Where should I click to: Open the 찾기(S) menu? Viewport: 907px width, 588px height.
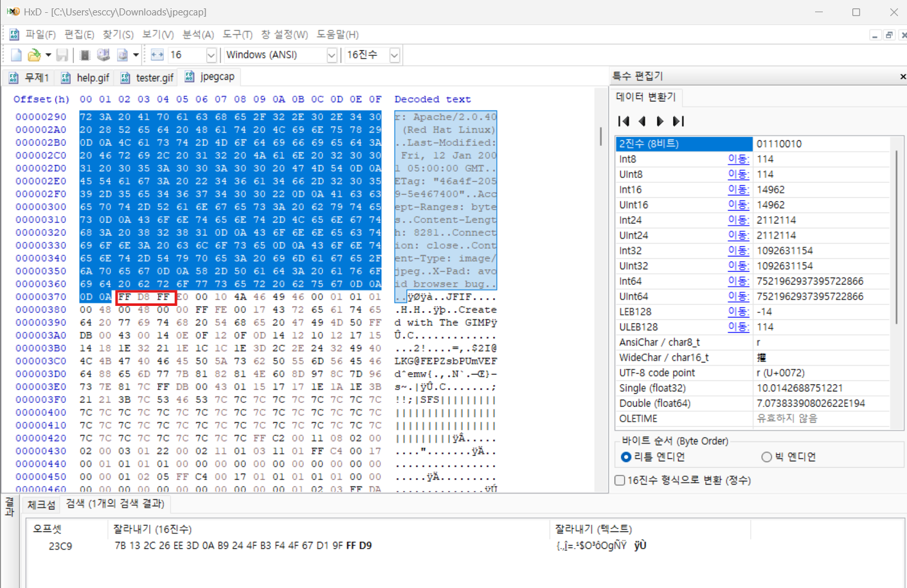pos(118,35)
